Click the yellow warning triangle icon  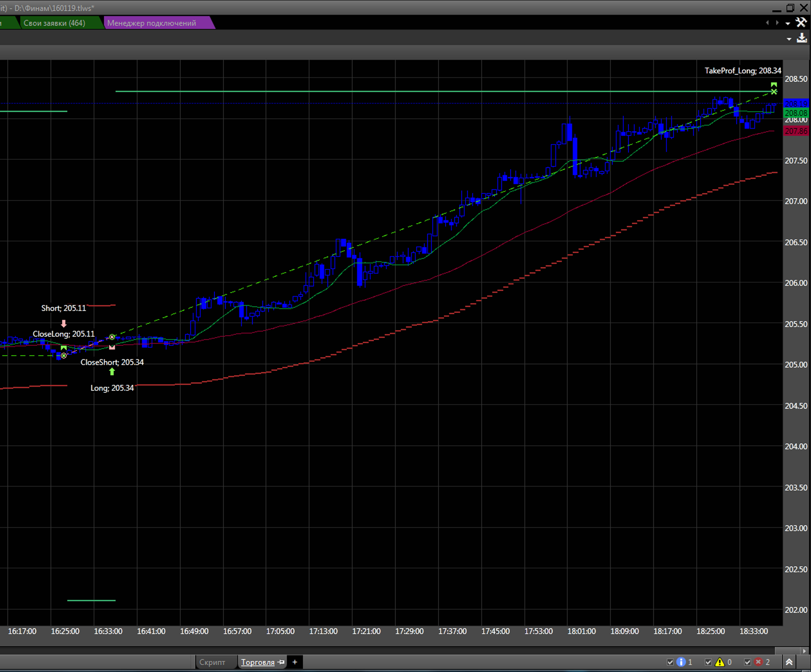(720, 662)
